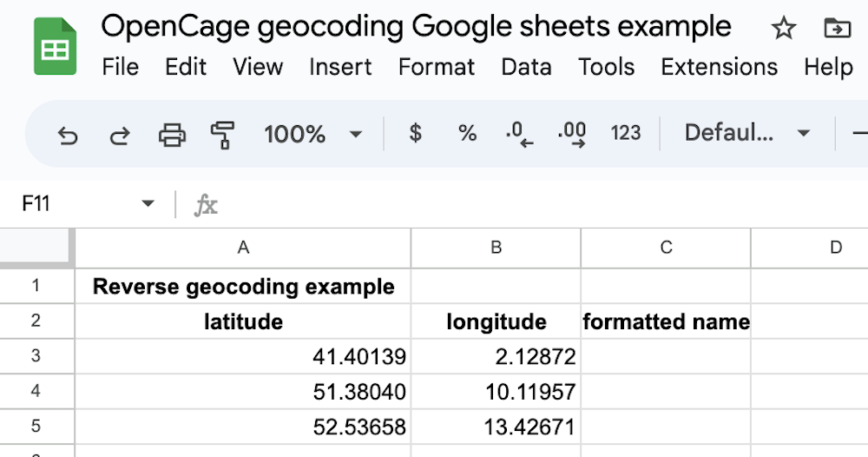Viewport: 868px width, 457px height.
Task: Select cell with 52.53658
Action: click(243, 426)
